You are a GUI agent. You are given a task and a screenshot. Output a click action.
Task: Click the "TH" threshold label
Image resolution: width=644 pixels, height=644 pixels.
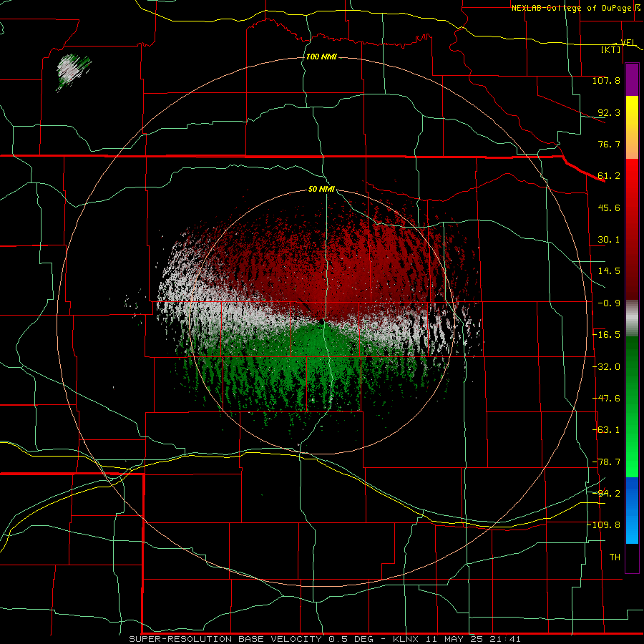point(615,557)
